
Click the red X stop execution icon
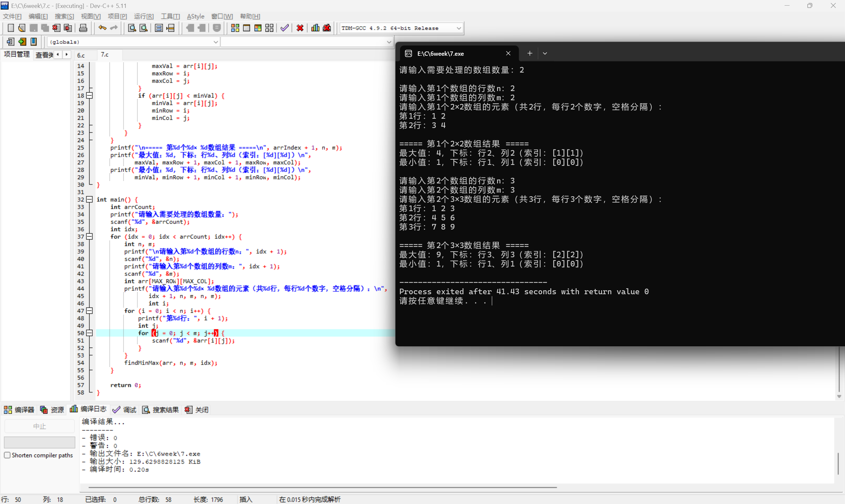coord(300,28)
